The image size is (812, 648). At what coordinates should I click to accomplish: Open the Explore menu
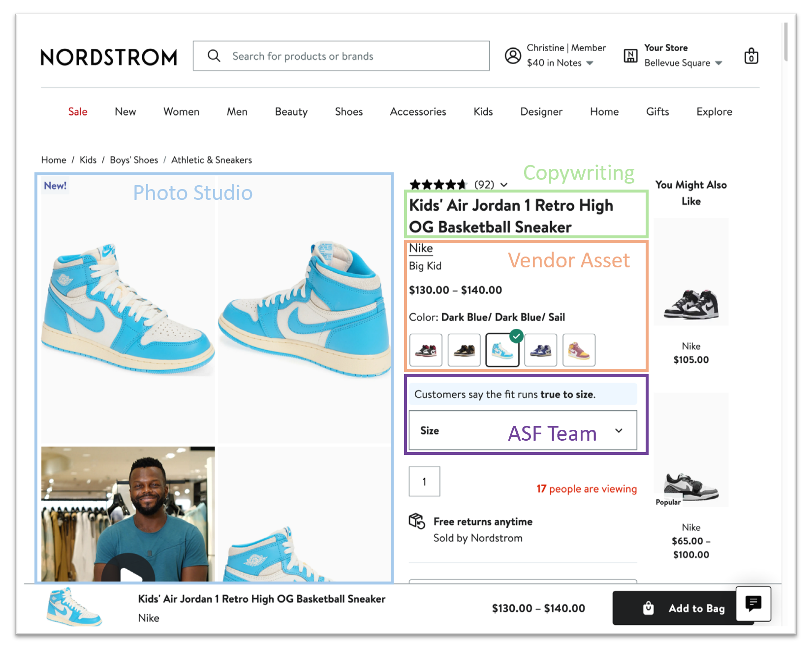tap(715, 112)
